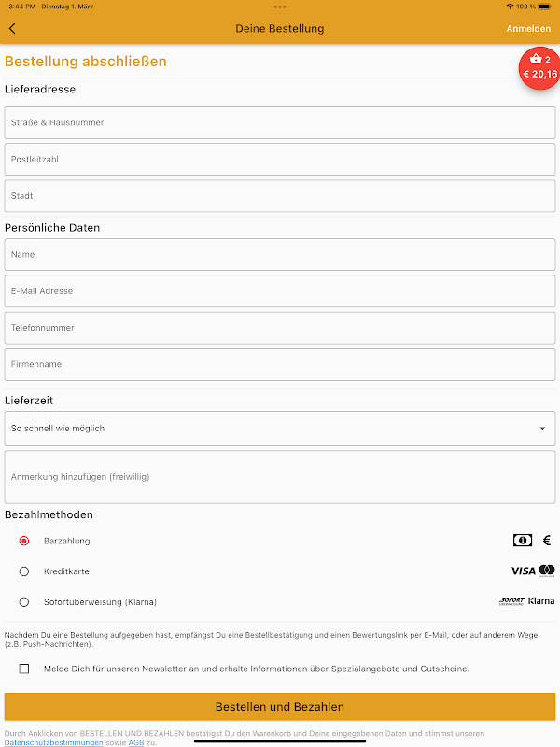Click the E-Mail Adresse input field
The width and height of the screenshot is (560, 747).
pos(280,291)
